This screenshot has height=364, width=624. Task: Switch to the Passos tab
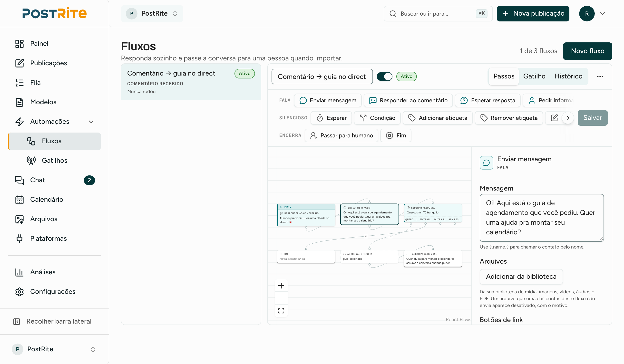coord(504,77)
